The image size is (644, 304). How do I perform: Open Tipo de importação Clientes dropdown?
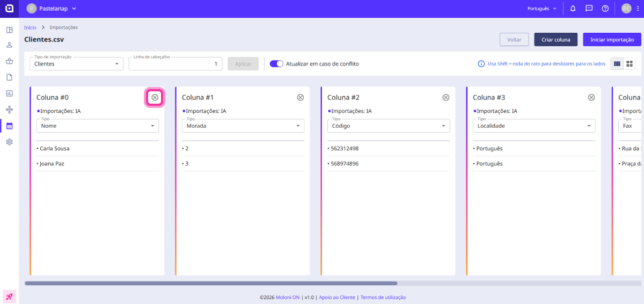pyautogui.click(x=77, y=63)
